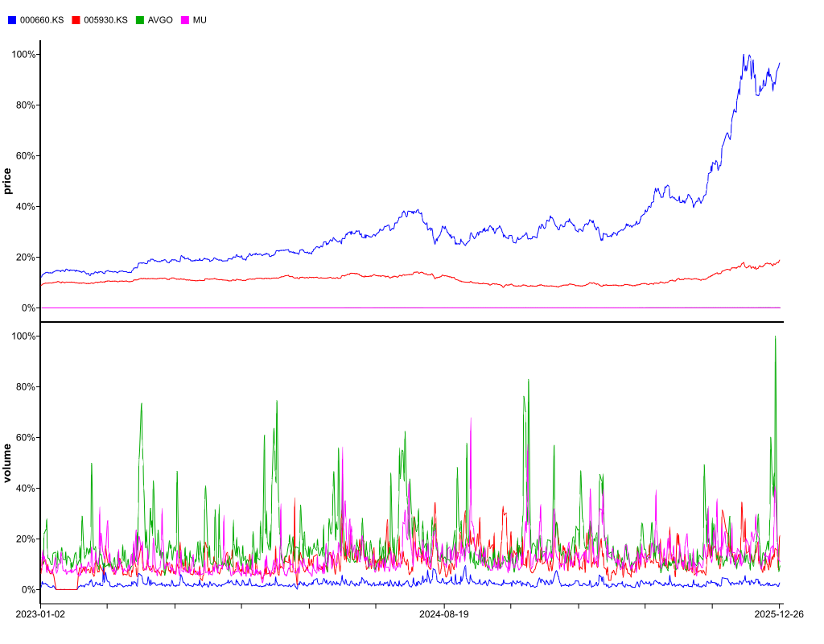
Task: Click the 40% tick on price axis
Action: pos(23,206)
